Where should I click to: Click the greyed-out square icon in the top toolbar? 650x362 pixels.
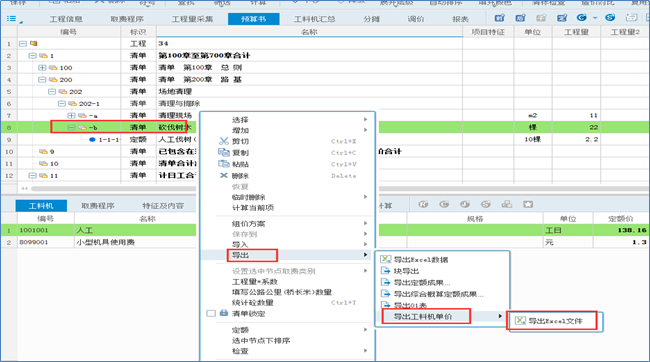point(541,18)
